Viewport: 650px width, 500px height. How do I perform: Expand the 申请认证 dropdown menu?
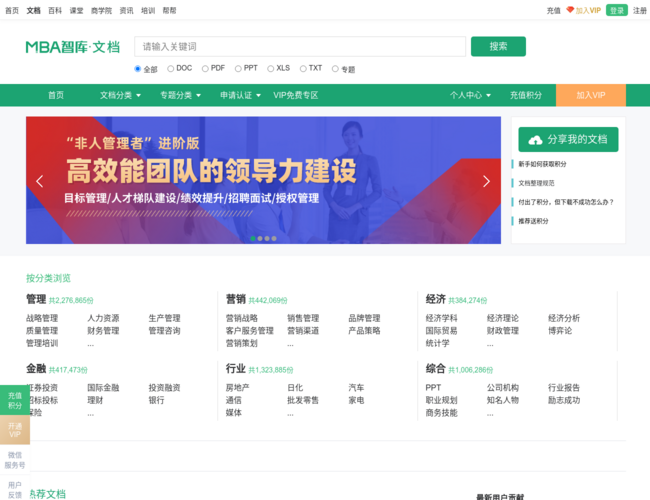[240, 95]
